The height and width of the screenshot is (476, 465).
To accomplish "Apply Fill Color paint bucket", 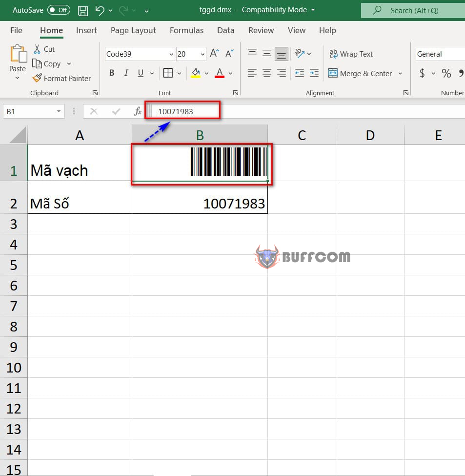I will pyautogui.click(x=196, y=73).
